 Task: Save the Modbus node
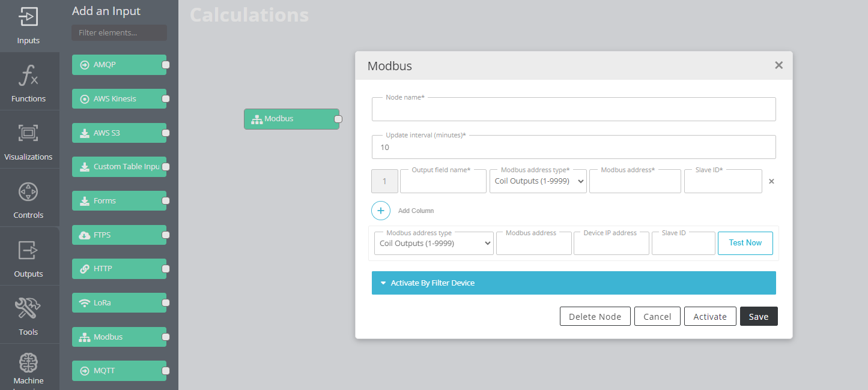coord(759,316)
